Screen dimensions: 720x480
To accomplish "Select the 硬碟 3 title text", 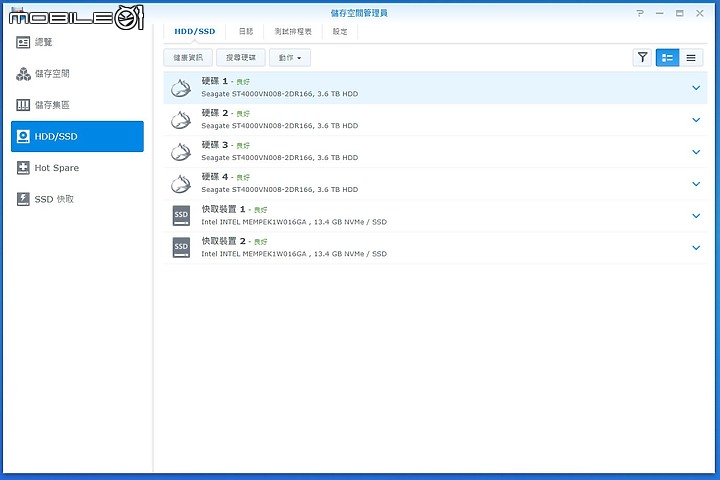I will pos(214,145).
